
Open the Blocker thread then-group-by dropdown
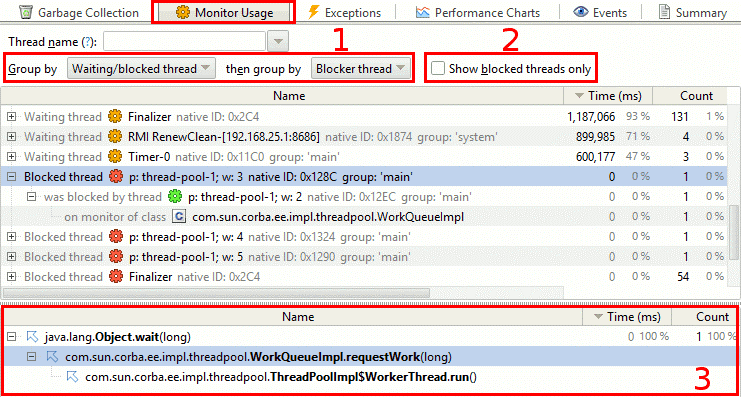pos(360,69)
